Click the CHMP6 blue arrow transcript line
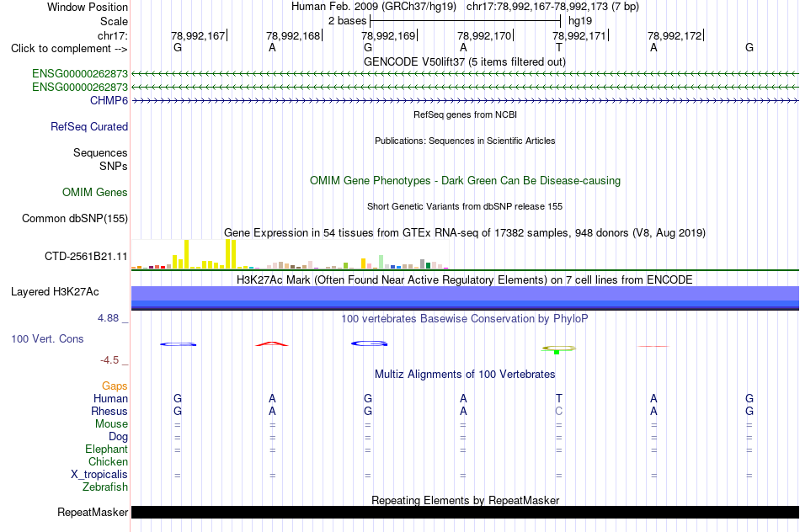Viewport: 800px width, 532px height. click(465, 101)
